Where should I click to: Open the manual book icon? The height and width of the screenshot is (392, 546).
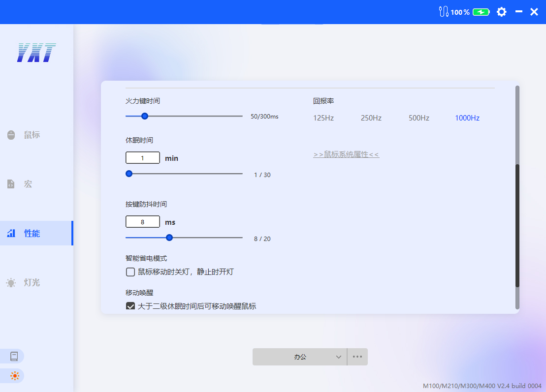click(x=14, y=356)
